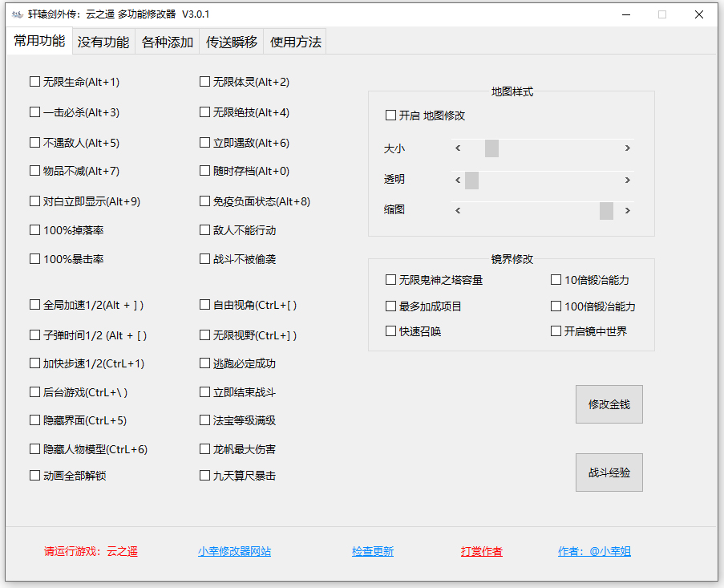Viewport: 724px width, 588px height.
Task: Enable 开启镜中世界 option
Action: click(x=556, y=330)
